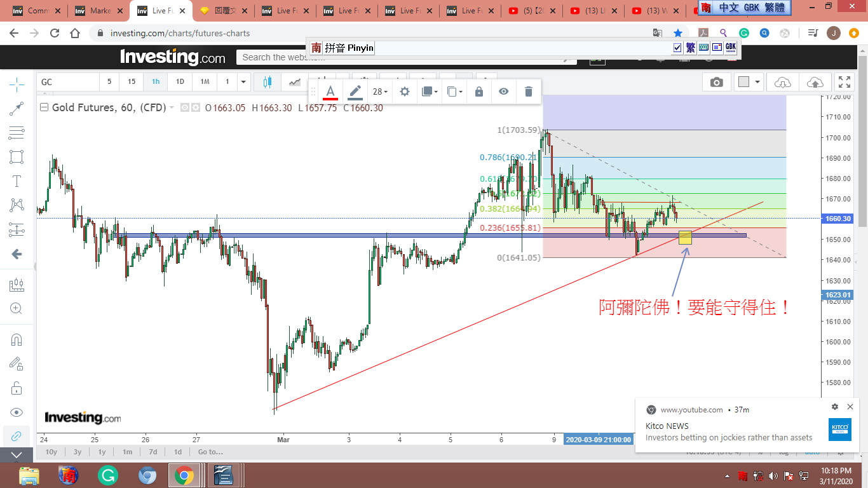Select the 1h timeframe
Image resolution: width=868 pixels, height=488 pixels.
156,82
